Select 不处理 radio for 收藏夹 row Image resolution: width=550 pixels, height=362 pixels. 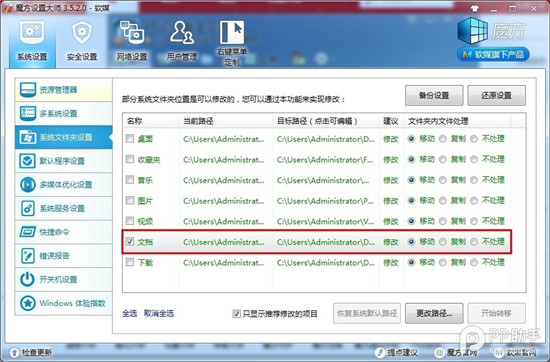[x=474, y=160]
